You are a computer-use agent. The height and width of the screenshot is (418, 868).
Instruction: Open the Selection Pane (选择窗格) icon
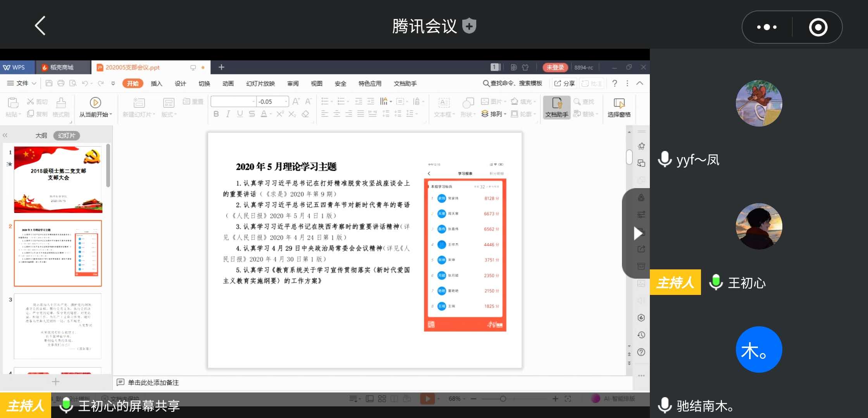coord(619,103)
